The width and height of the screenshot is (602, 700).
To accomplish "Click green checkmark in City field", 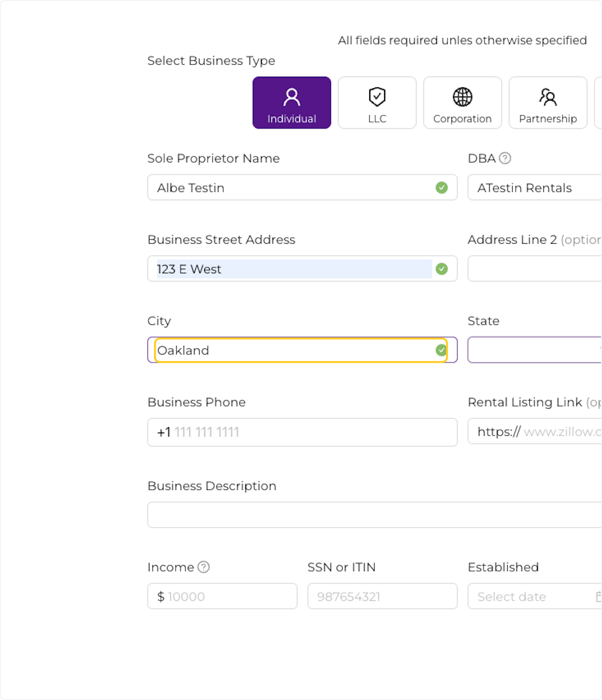I will (441, 350).
